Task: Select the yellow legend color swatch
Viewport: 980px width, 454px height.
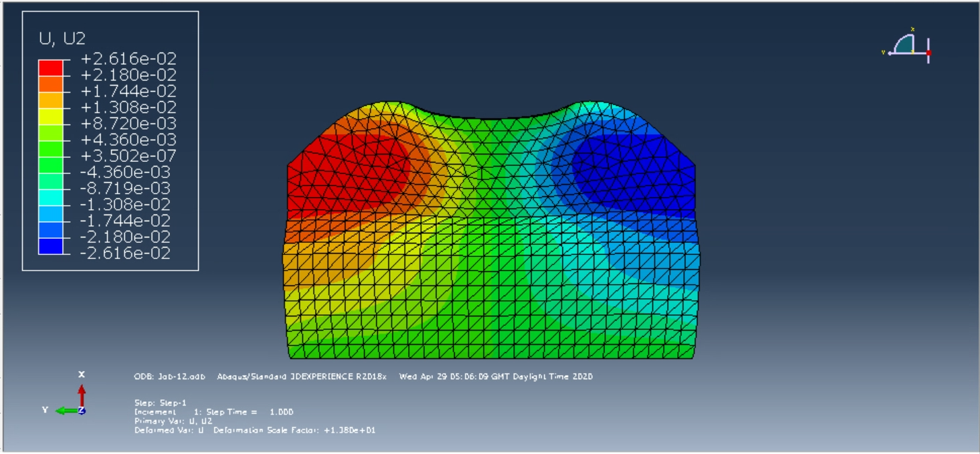Action: point(51,116)
